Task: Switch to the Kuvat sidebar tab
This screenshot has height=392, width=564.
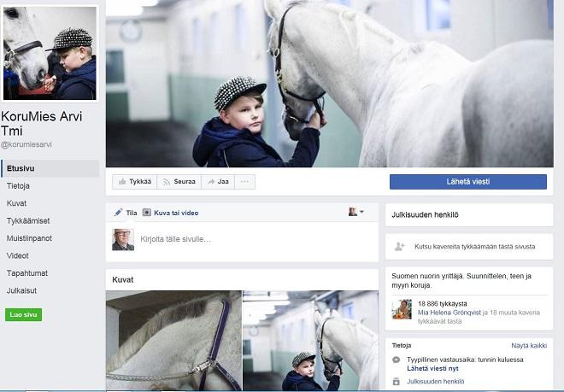Action: point(16,203)
